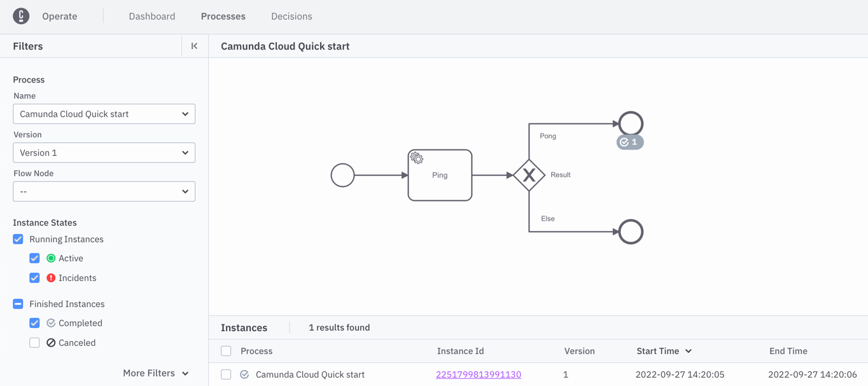Uncheck the Running Instances checkbox

18,239
